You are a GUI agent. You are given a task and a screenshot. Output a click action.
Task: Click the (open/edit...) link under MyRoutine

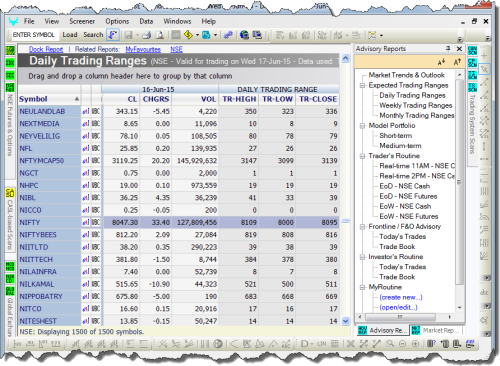(x=398, y=307)
